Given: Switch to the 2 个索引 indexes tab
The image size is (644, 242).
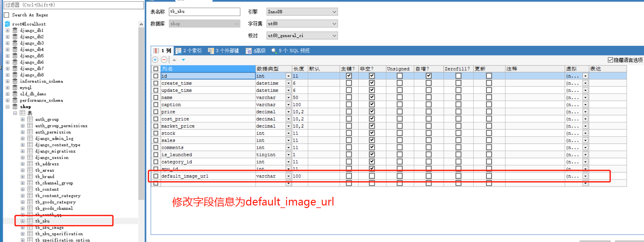Looking at the screenshot, I should (189, 50).
